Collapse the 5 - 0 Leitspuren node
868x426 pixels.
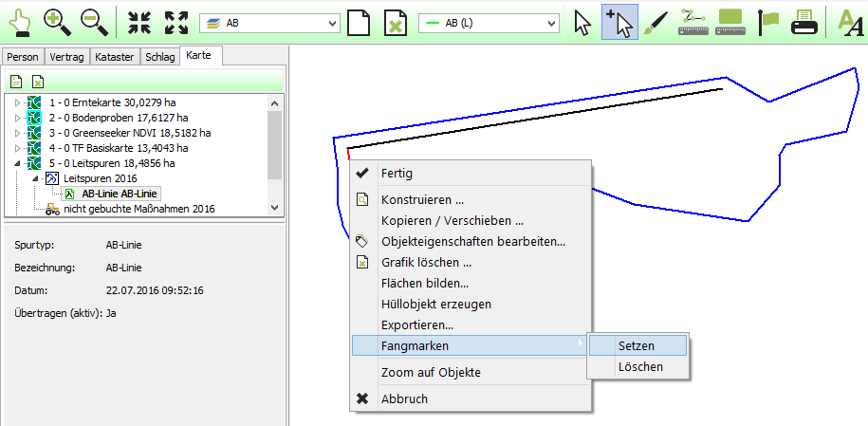[16, 163]
